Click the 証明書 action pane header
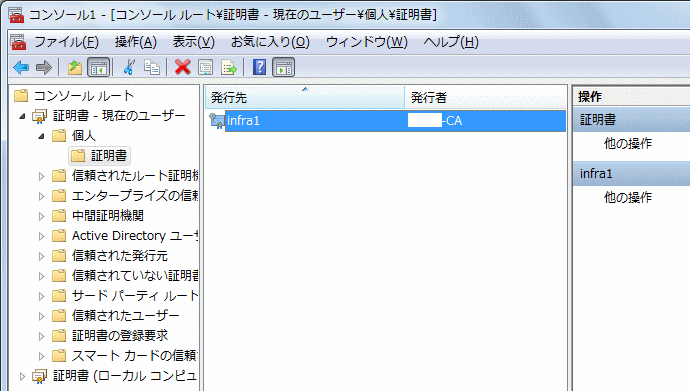Screen dimensions: 690x391 631,120
